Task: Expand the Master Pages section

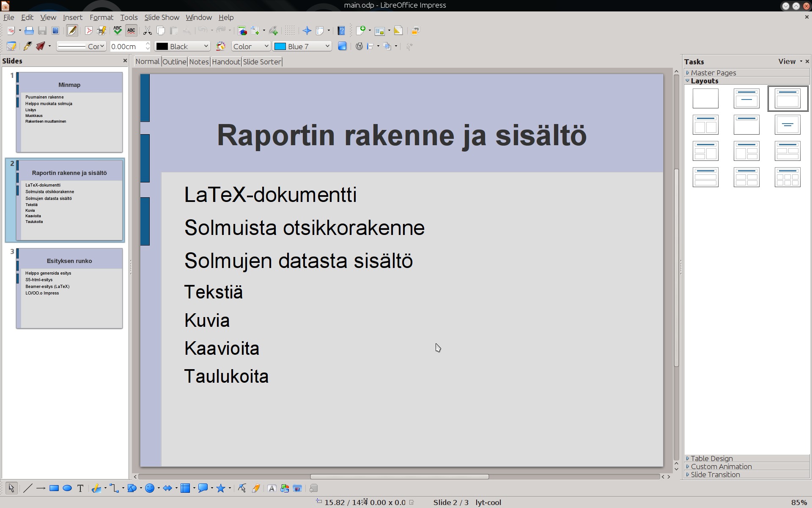Action: (x=747, y=73)
